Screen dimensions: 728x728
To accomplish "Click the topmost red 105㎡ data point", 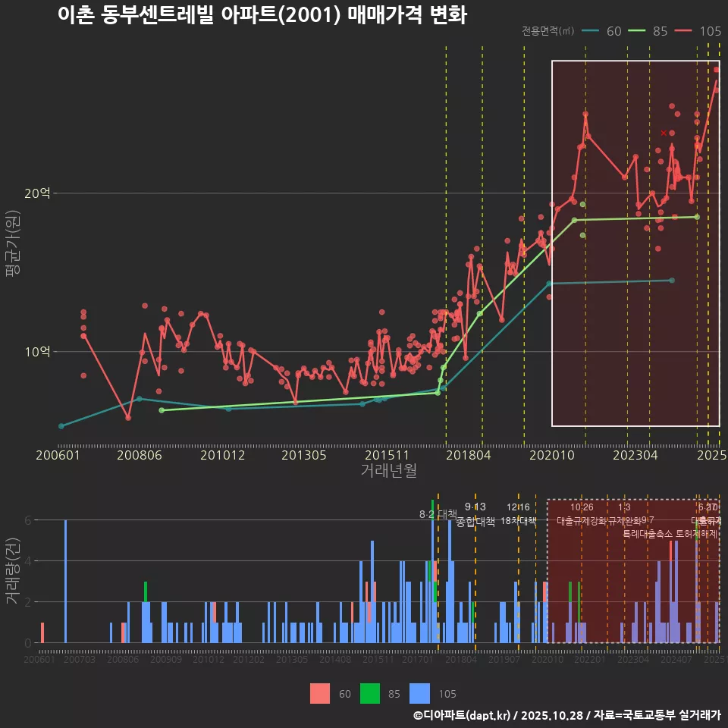I will (x=717, y=70).
